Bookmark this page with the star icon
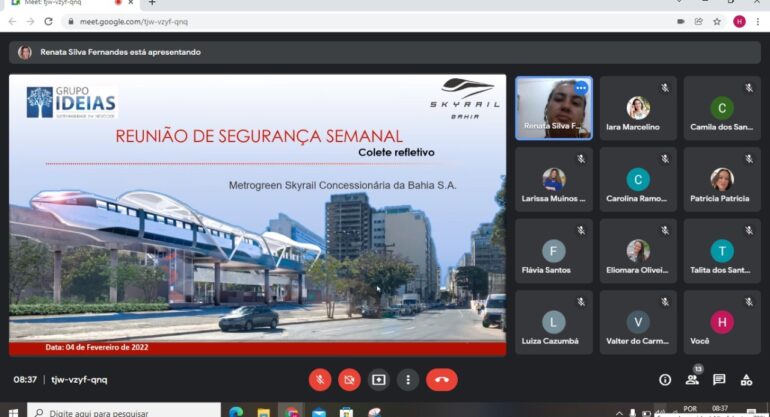770x417 pixels. click(717, 21)
